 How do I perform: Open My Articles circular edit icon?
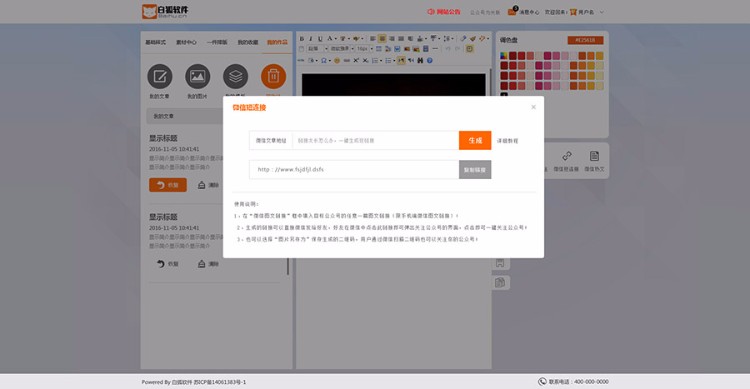tap(160, 77)
